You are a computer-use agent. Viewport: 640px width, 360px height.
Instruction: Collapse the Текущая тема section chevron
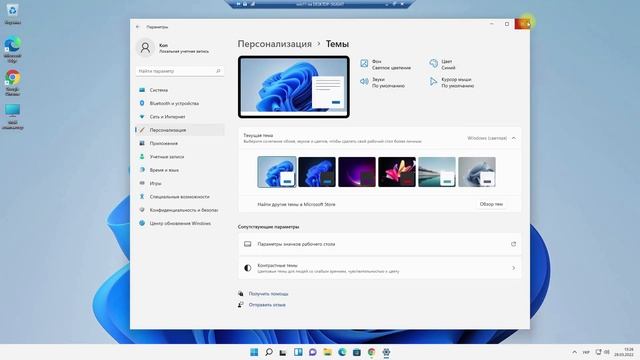(513, 138)
